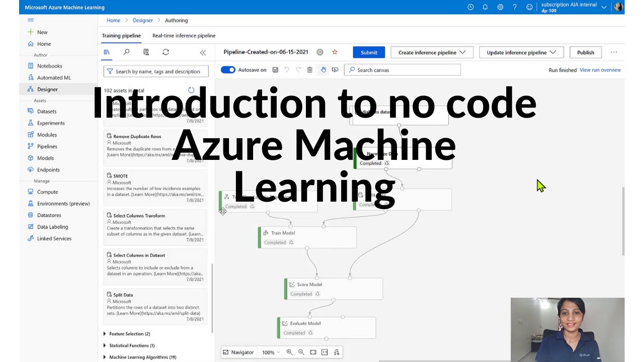Toggle the hamburger navigation menu
The image size is (644, 362).
click(31, 20)
